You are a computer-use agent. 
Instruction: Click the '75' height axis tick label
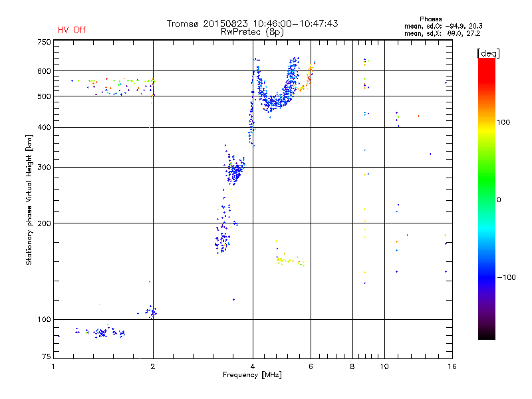47,356
